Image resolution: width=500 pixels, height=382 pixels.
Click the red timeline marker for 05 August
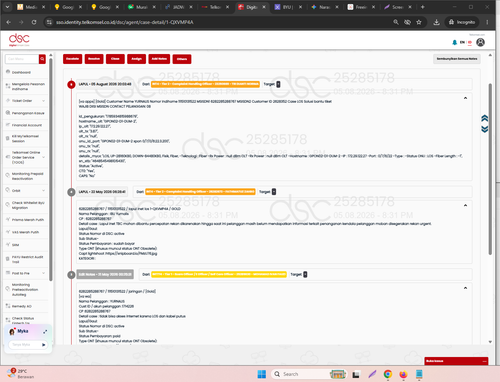click(71, 84)
